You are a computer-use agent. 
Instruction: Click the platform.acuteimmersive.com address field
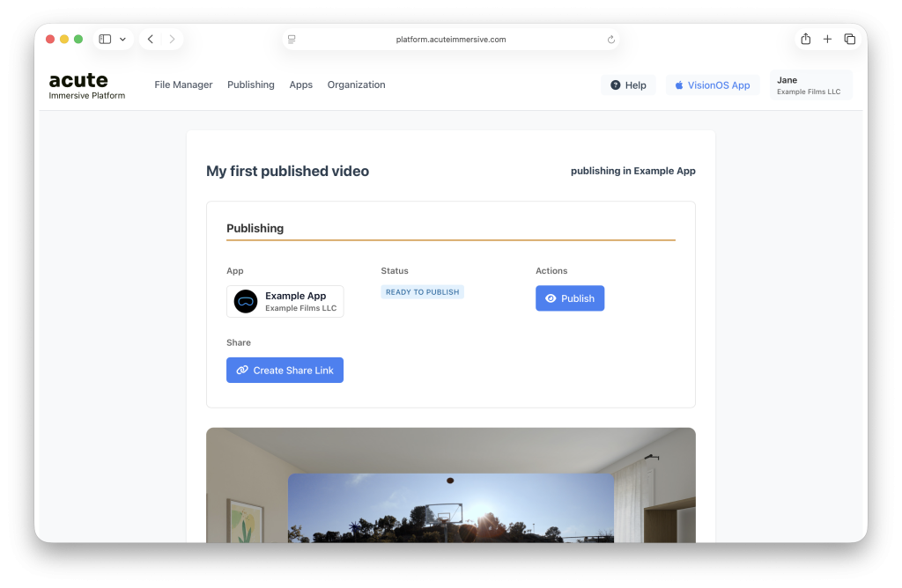[451, 40]
